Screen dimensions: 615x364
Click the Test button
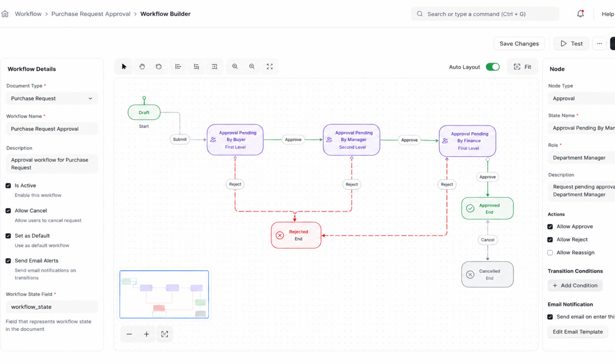[571, 44]
